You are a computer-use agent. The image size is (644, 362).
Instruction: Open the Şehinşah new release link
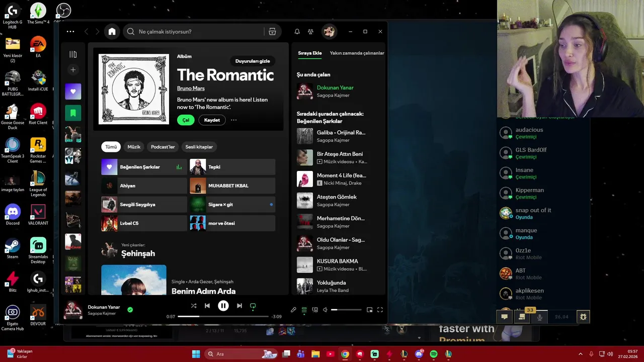(x=138, y=253)
